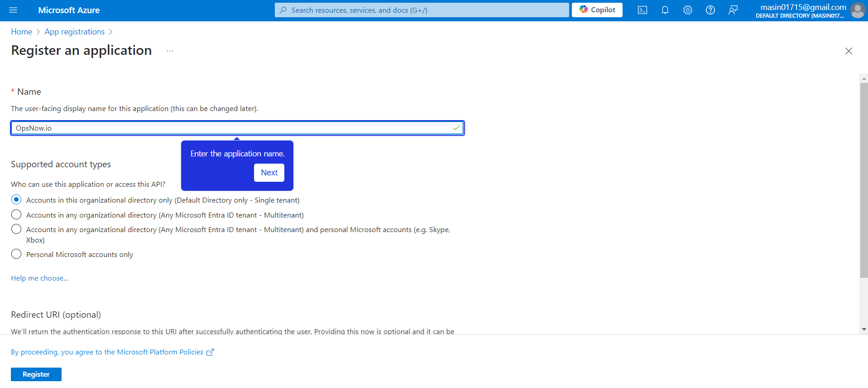868x388 pixels.
Task: Open the notifications bell
Action: [x=665, y=10]
